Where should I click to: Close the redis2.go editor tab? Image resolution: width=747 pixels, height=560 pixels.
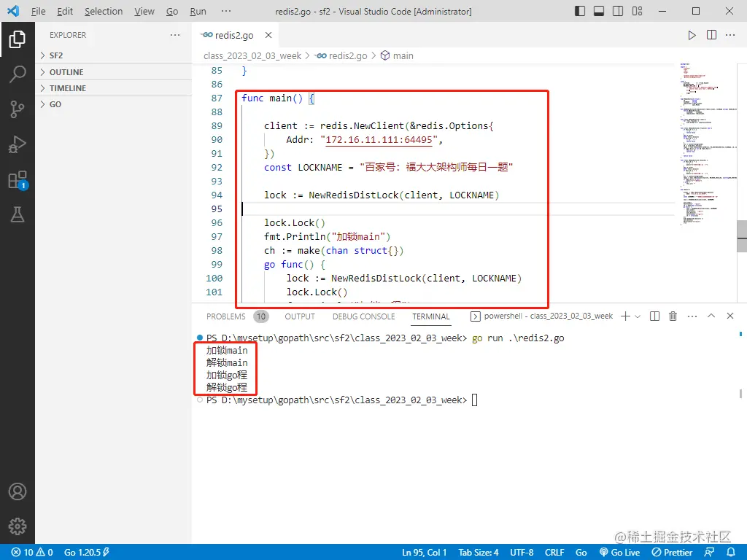click(268, 35)
